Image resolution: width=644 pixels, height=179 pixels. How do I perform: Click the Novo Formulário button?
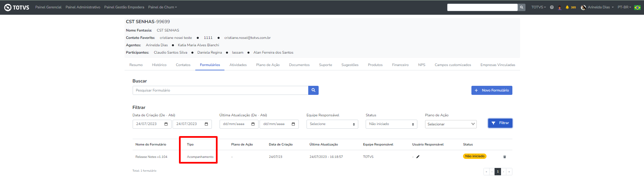tap(492, 90)
